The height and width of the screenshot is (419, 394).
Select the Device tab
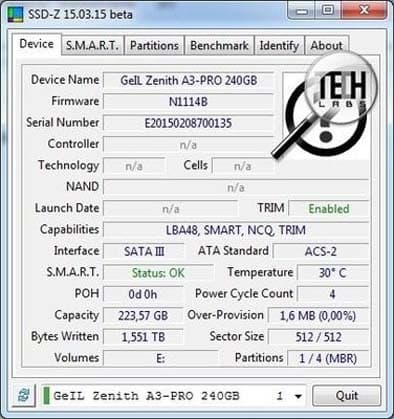click(37, 44)
